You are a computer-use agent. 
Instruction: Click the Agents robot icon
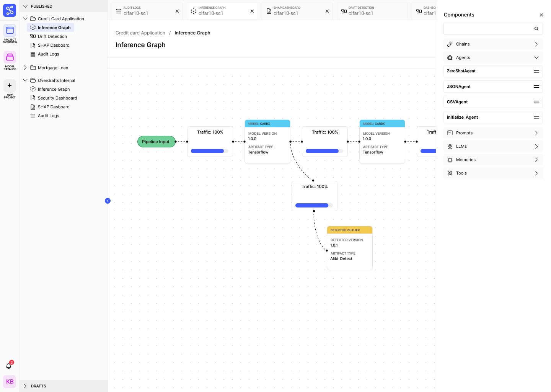click(450, 57)
